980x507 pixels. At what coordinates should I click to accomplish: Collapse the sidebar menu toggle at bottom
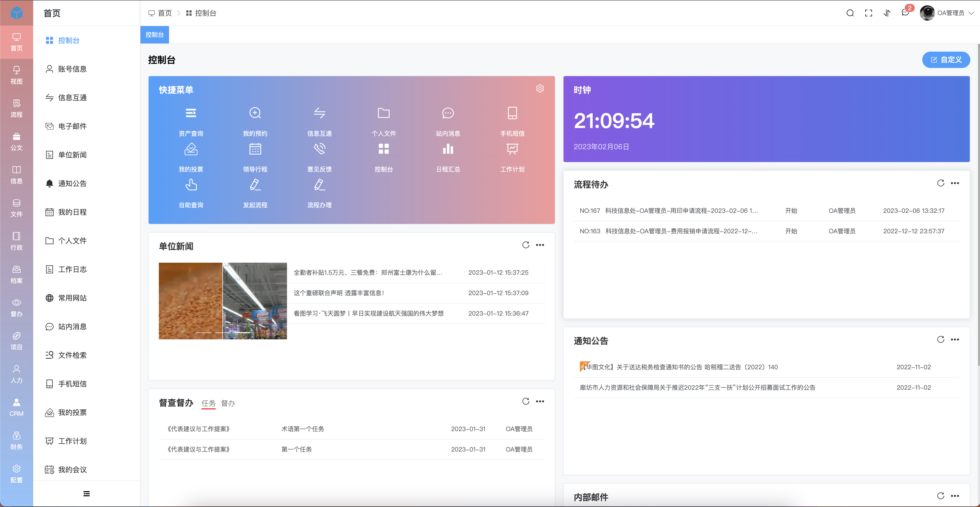(x=86, y=494)
